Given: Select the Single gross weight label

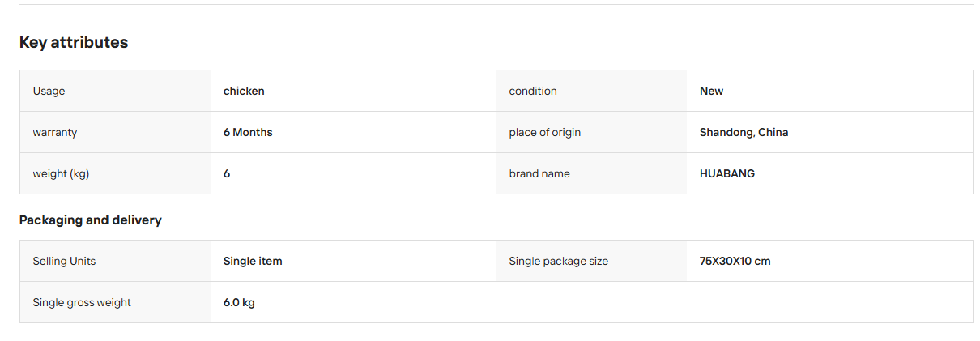Looking at the screenshot, I should 82,302.
